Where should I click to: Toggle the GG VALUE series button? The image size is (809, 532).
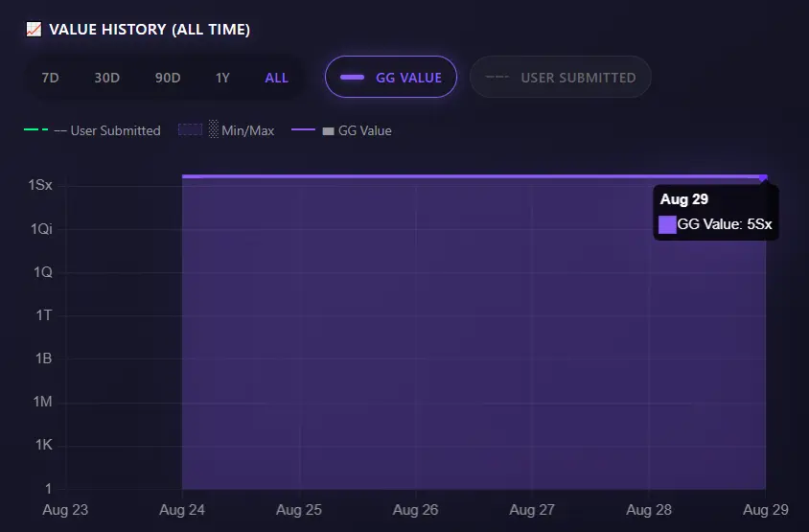point(390,77)
